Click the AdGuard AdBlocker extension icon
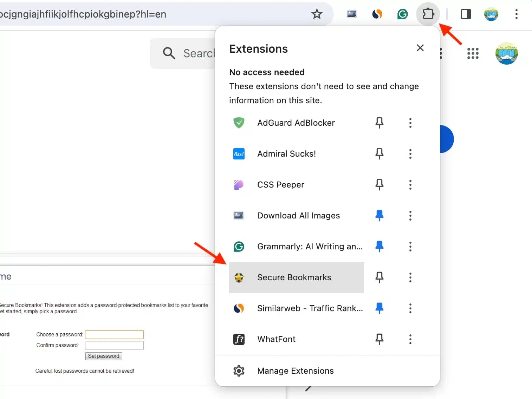The width and height of the screenshot is (532, 399). coord(239,123)
